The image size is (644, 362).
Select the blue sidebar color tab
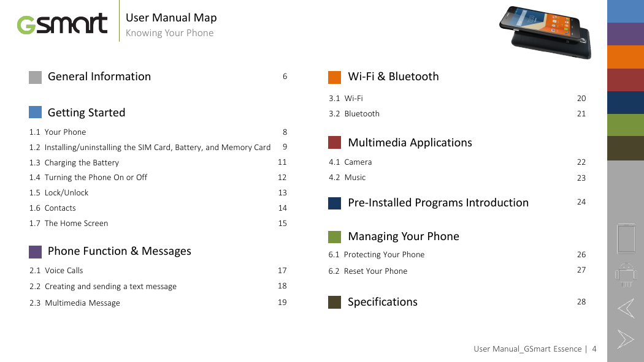coord(626,11)
